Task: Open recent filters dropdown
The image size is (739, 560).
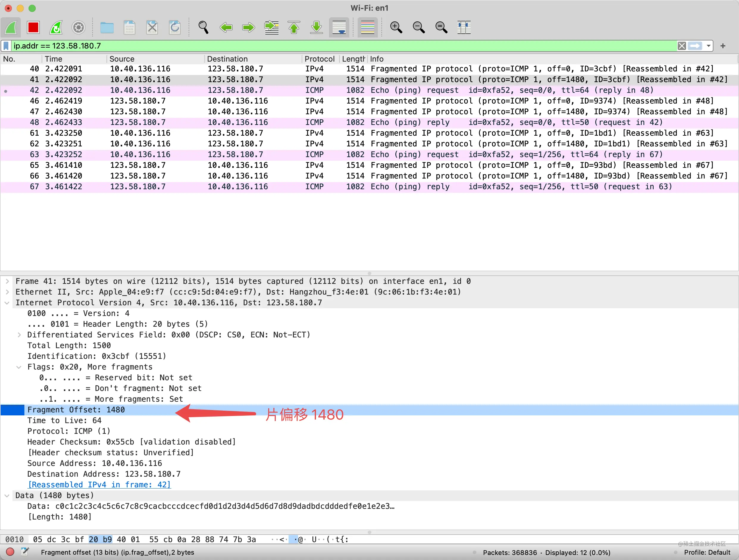Action: click(708, 46)
